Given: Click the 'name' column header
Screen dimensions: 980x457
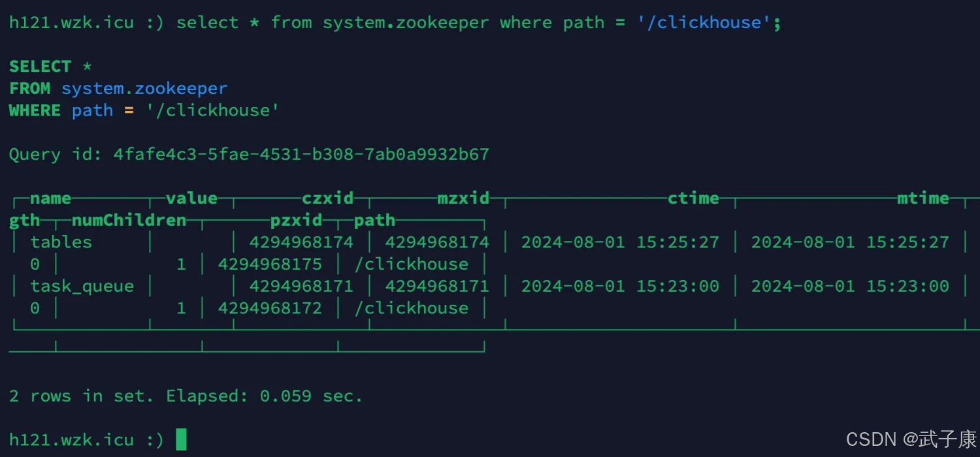Looking at the screenshot, I should pyautogui.click(x=50, y=198).
